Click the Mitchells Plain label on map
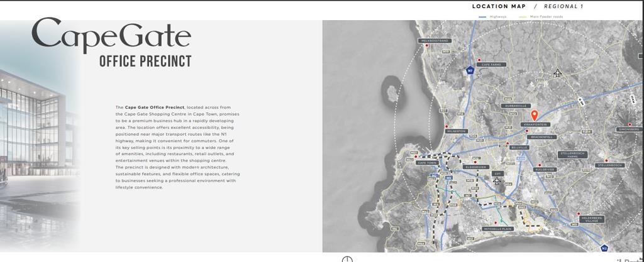This screenshot has width=644, height=262. click(x=498, y=229)
